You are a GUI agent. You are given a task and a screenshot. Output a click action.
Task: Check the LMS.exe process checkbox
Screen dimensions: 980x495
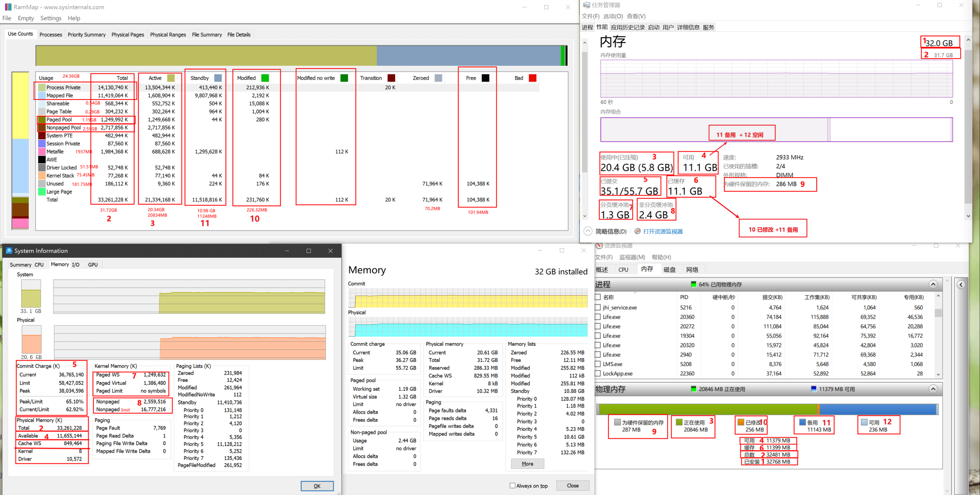point(598,364)
